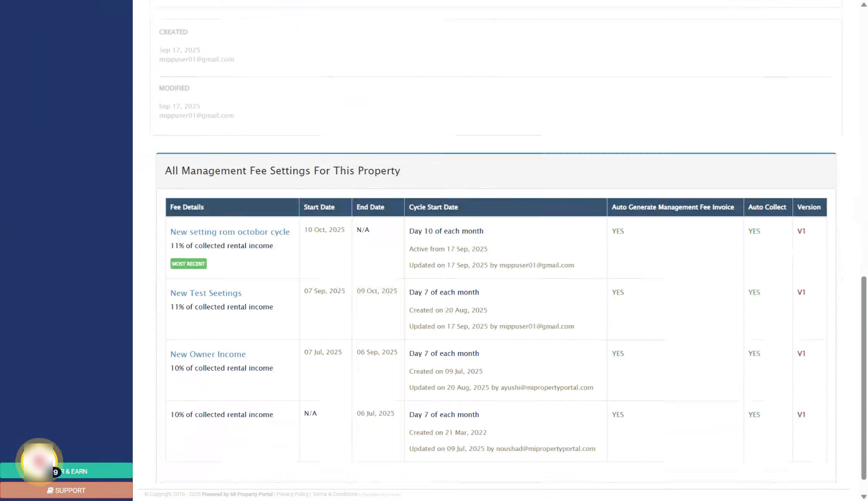
Task: Open the New Test Seetings fee link
Action: [206, 293]
